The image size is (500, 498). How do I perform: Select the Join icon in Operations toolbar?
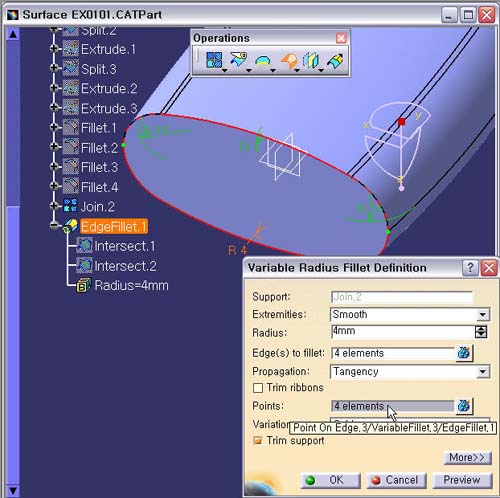214,60
